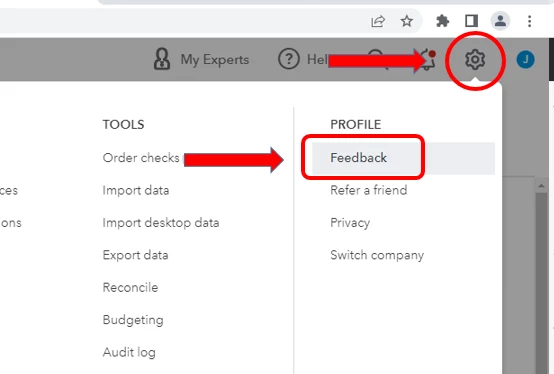The width and height of the screenshot is (554, 374).
Task: Select Feedback under Profile
Action: 358,158
